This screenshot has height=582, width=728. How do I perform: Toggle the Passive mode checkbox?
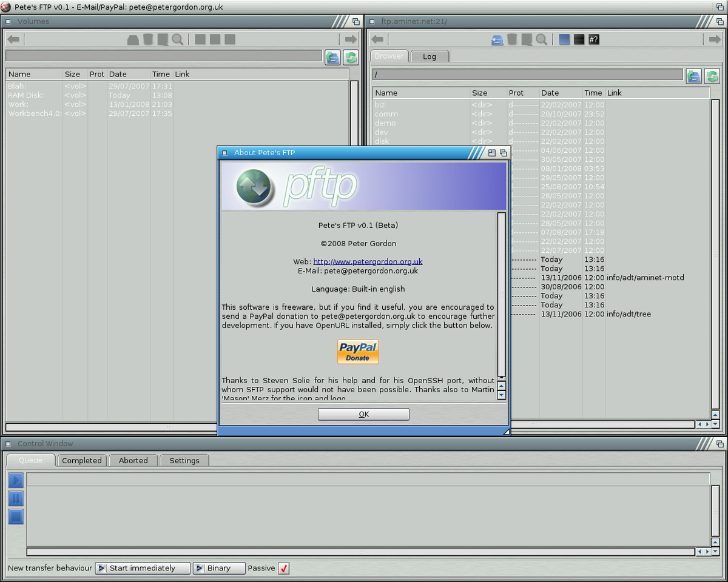pyautogui.click(x=283, y=568)
